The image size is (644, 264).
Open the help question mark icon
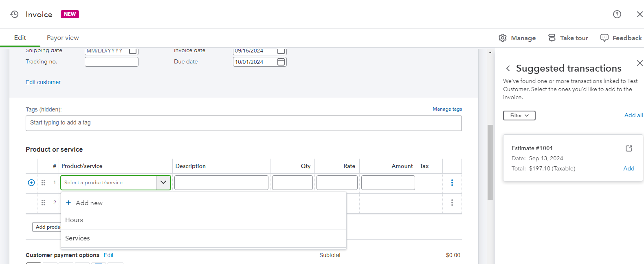(617, 14)
